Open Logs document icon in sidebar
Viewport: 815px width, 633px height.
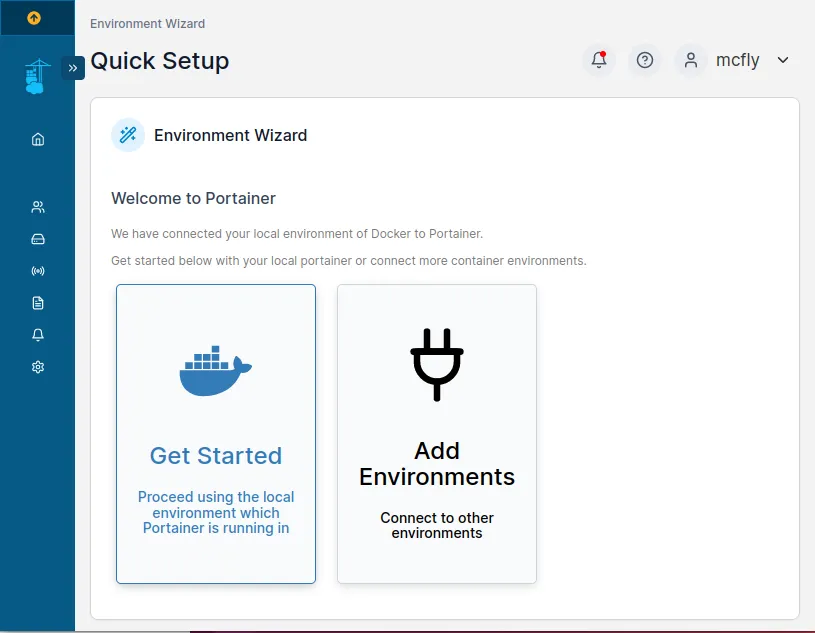[x=38, y=303]
